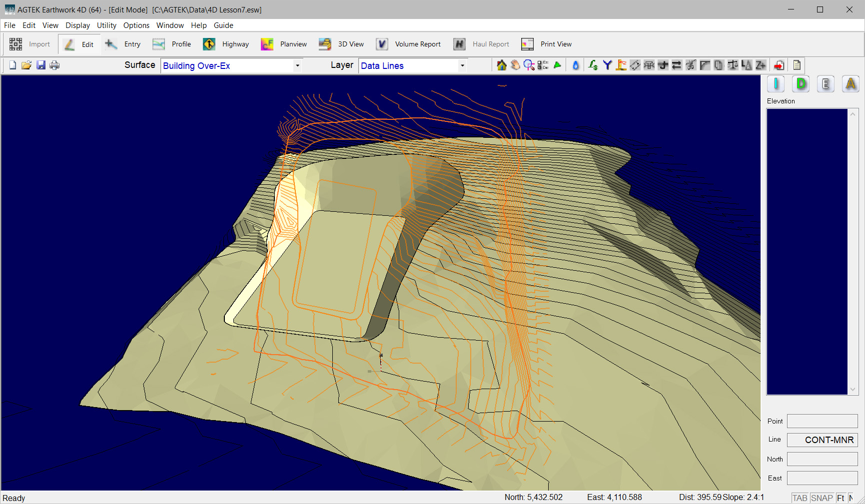Click the Elevation list scroll down arrow
This screenshot has width=865, height=504.
click(x=853, y=390)
